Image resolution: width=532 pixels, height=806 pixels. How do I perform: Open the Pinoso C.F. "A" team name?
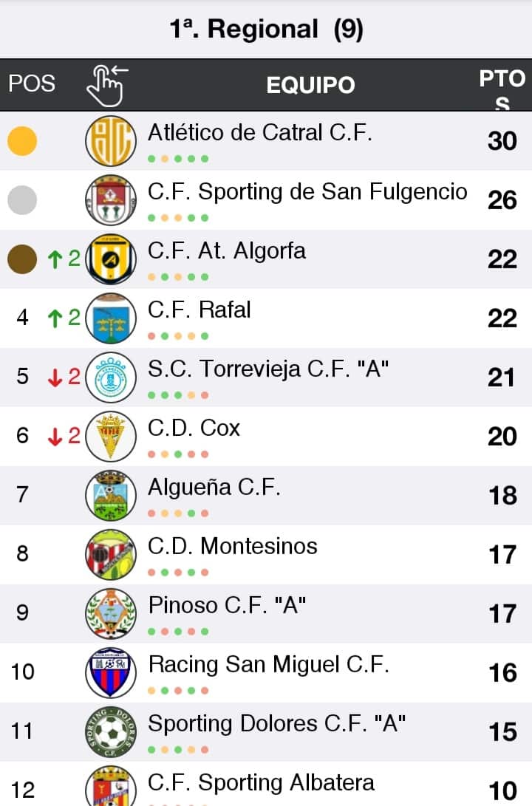(x=228, y=605)
